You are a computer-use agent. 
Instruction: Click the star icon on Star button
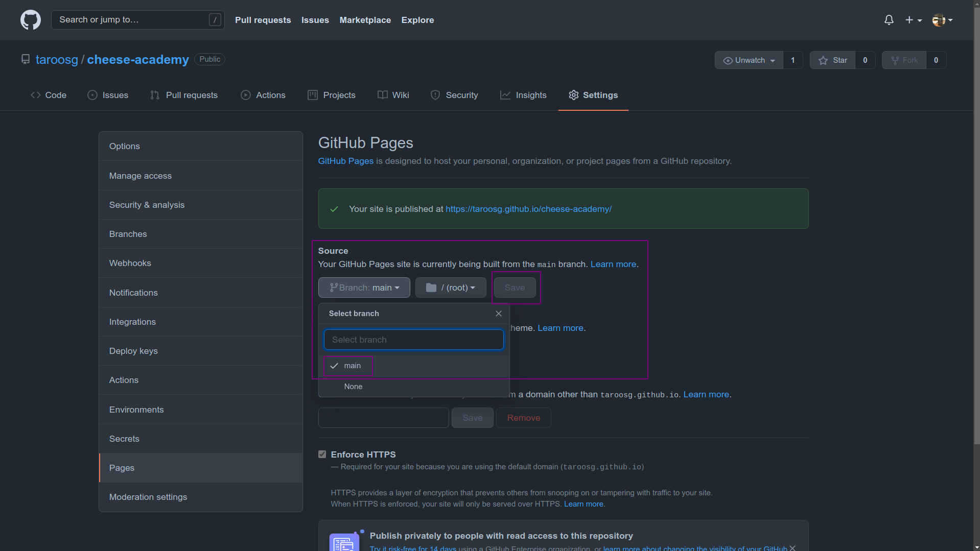tap(823, 60)
